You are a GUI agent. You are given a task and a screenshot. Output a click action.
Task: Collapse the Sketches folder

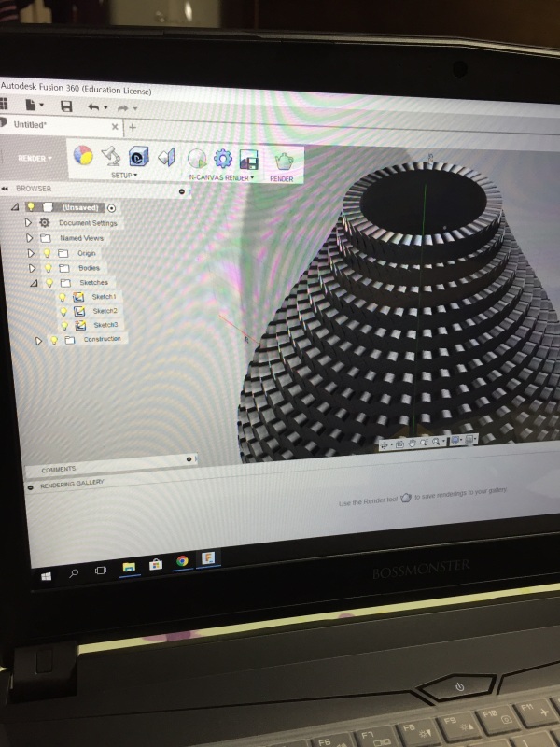(x=34, y=284)
